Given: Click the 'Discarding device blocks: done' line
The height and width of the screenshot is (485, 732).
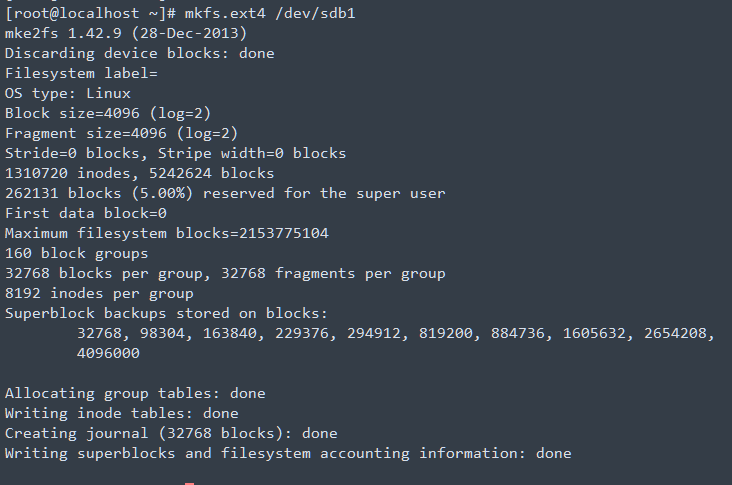Looking at the screenshot, I should pos(139,53).
